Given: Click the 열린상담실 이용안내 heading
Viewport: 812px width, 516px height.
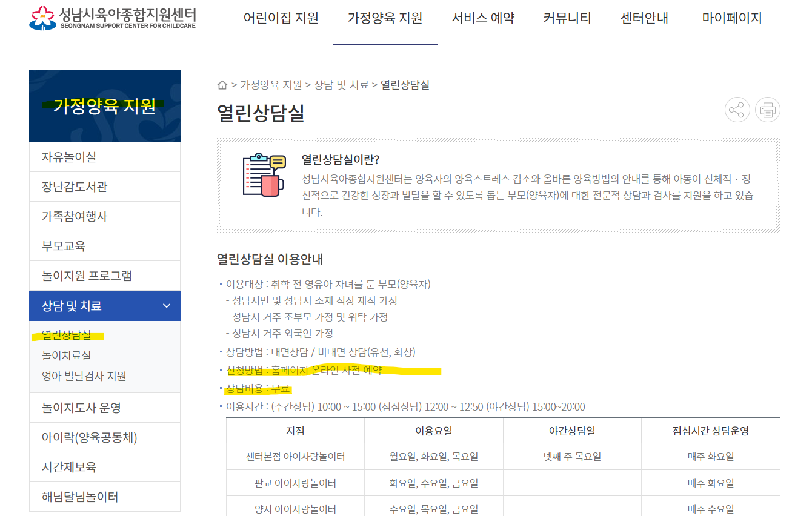Looking at the screenshot, I should (270, 259).
